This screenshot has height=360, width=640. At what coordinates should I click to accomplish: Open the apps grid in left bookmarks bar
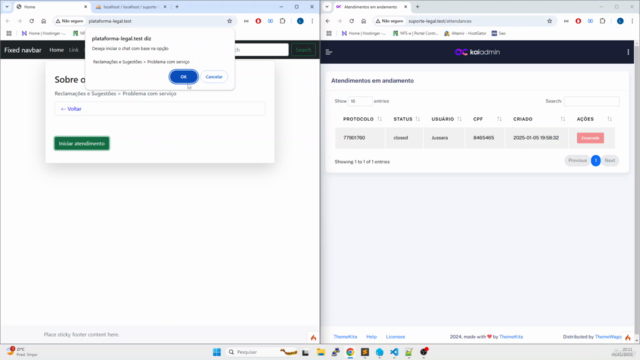tap(9, 33)
